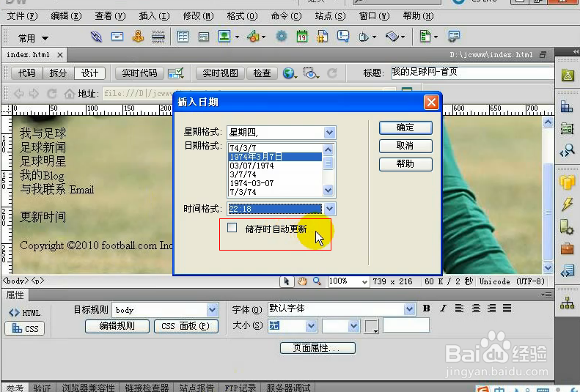Open the text color swatch picker
580x392 pixels.
click(371, 326)
